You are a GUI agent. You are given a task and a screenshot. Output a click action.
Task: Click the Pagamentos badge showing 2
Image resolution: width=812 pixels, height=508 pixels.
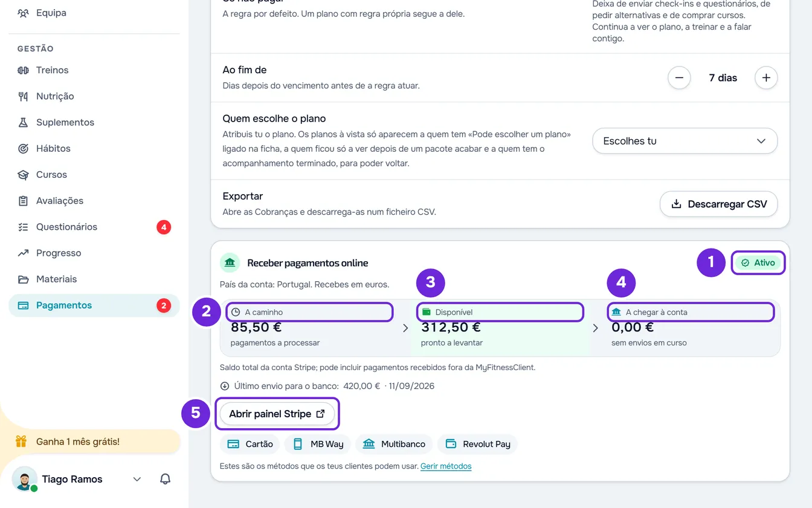click(164, 305)
